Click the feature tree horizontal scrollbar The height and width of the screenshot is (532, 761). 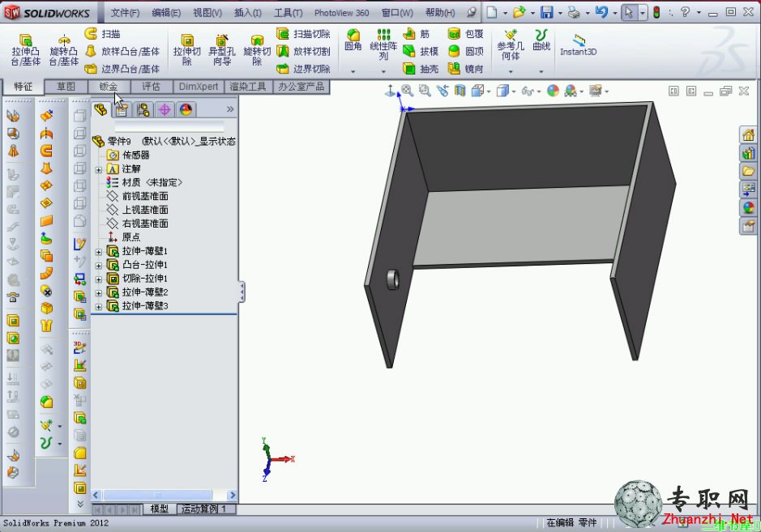[158, 495]
